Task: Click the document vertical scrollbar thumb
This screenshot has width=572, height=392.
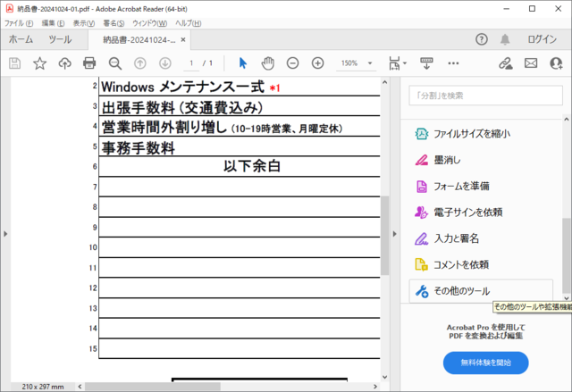Action: (384, 236)
